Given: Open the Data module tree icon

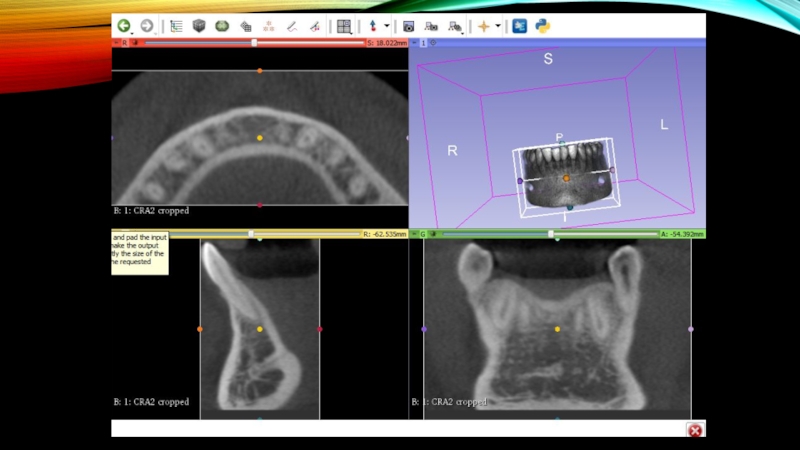Looking at the screenshot, I should tap(176, 26).
